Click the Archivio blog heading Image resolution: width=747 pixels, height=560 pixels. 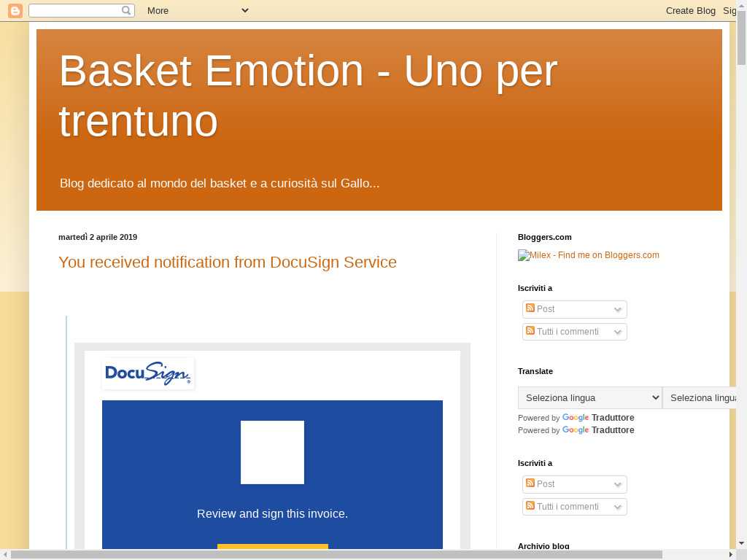coord(543,545)
